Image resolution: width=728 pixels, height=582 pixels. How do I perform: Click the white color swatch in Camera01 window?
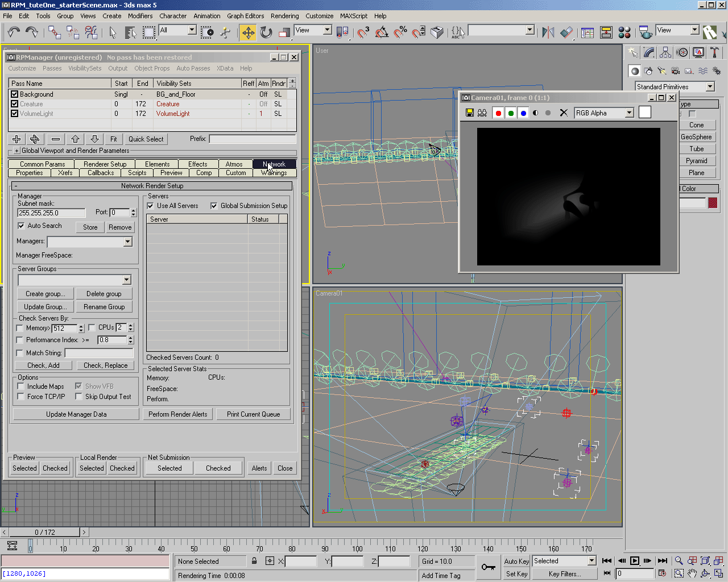click(644, 113)
